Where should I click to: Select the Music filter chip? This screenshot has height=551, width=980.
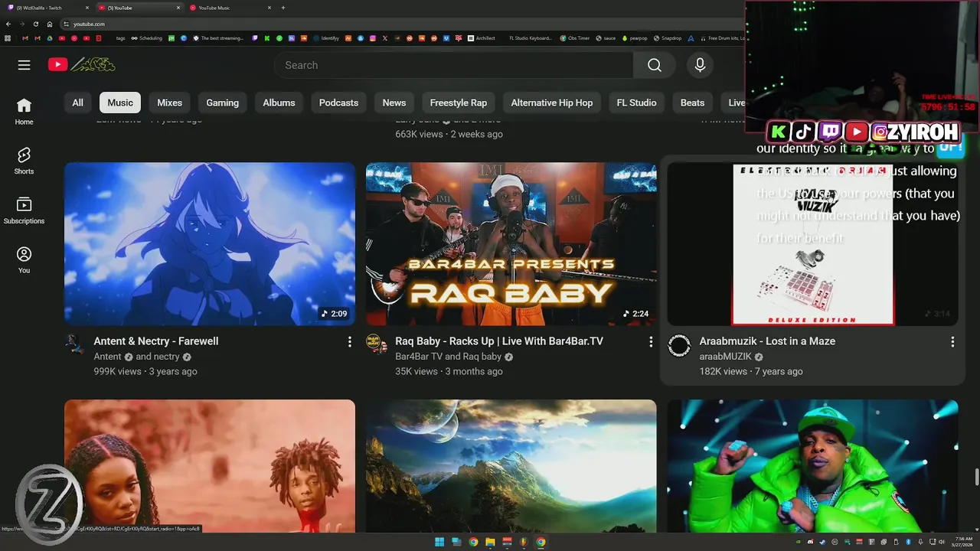[120, 103]
